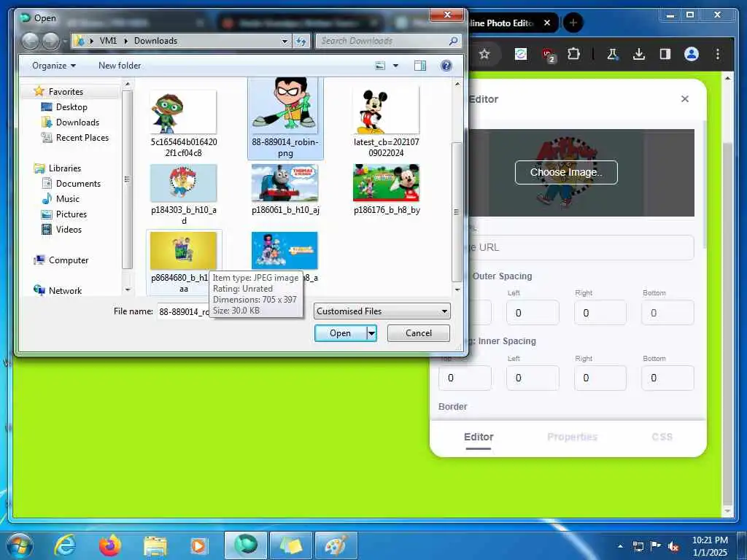Click the Cancel button

[418, 332]
